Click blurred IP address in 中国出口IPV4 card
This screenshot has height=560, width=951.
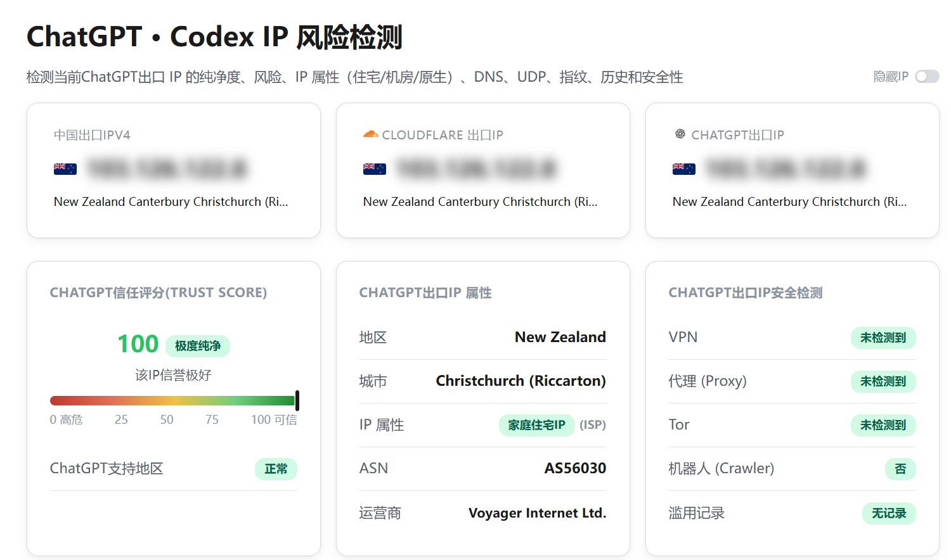pyautogui.click(x=167, y=169)
